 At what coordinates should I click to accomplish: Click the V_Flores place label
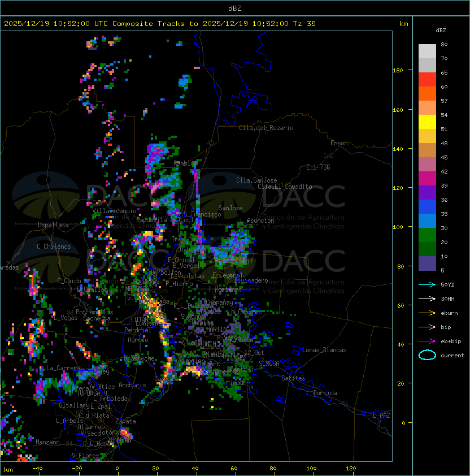tap(85, 456)
